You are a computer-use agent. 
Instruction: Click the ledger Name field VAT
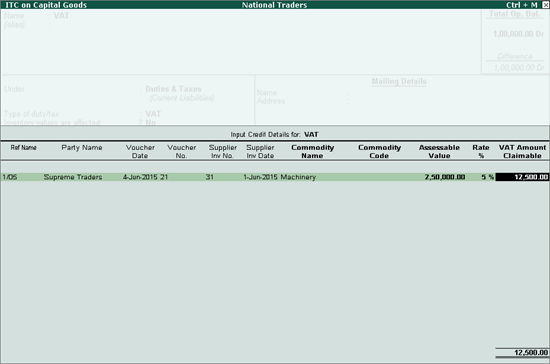coord(61,16)
